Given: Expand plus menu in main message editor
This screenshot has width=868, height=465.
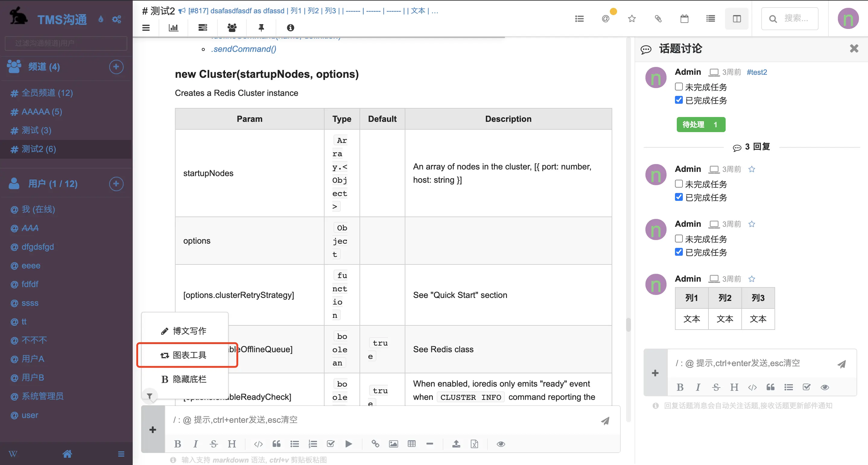Looking at the screenshot, I should point(153,430).
